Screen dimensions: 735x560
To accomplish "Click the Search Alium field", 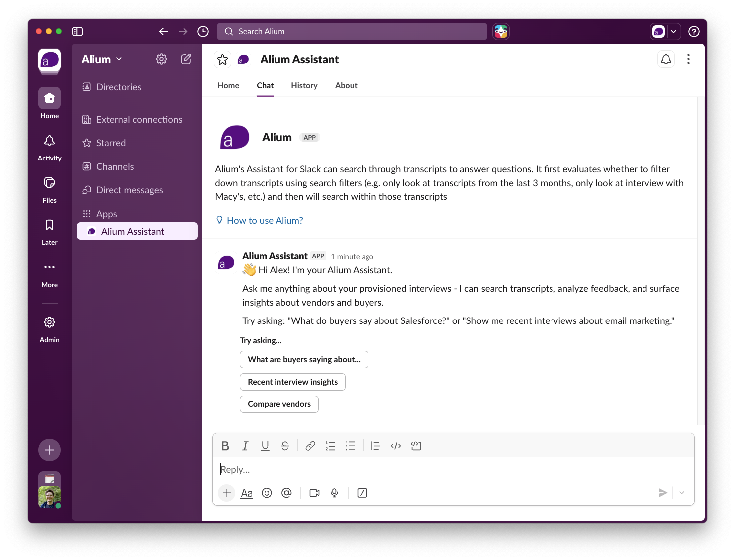I will (x=352, y=31).
